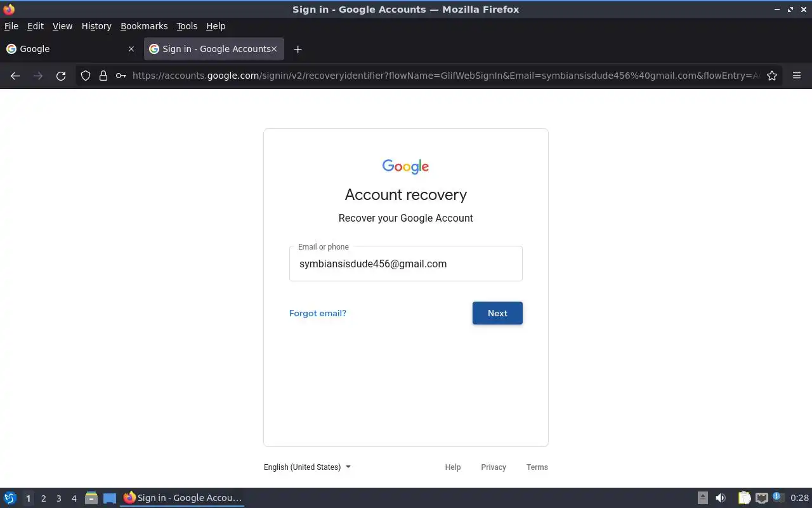Open the Help link in the footer

tap(453, 467)
